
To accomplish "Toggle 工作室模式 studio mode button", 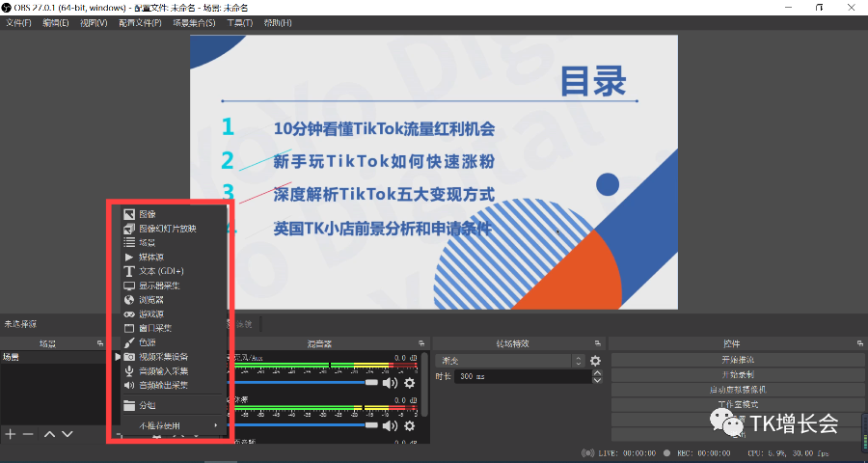I will pos(738,405).
